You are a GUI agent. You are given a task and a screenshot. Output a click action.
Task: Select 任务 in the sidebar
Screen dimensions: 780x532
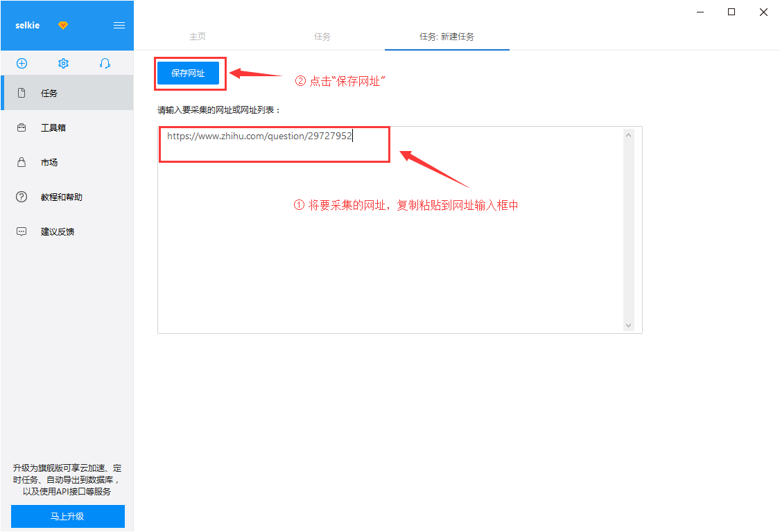tap(67, 93)
